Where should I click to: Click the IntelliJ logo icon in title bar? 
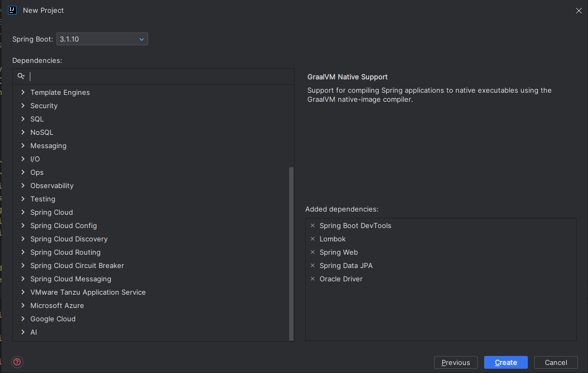pyautogui.click(x=12, y=10)
